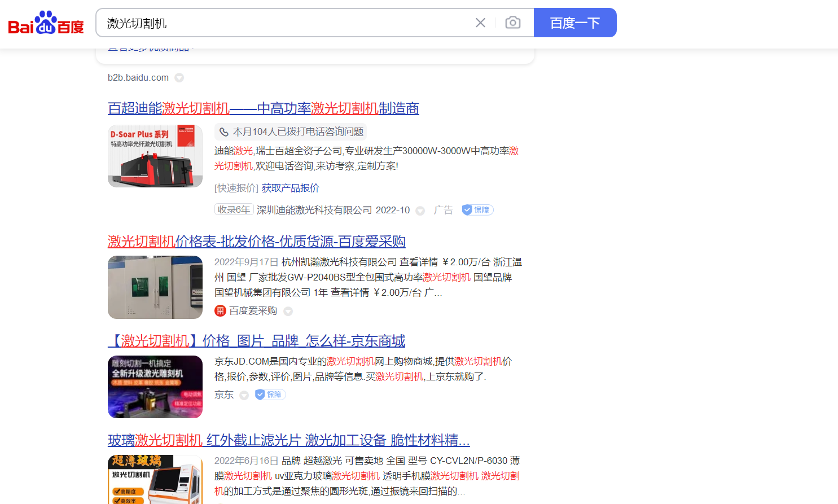Expand dropdown next to 京东 source

[x=244, y=395]
